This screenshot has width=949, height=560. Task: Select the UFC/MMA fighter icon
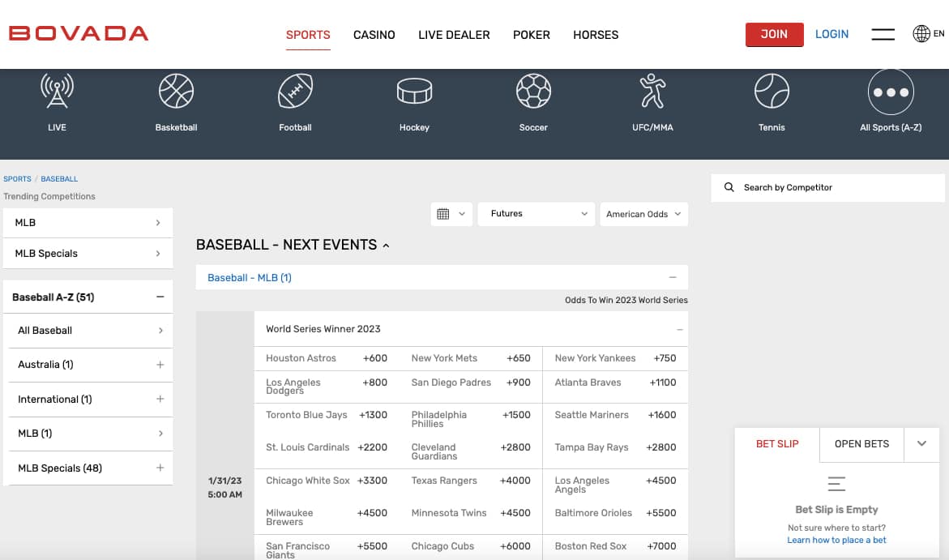(652, 92)
